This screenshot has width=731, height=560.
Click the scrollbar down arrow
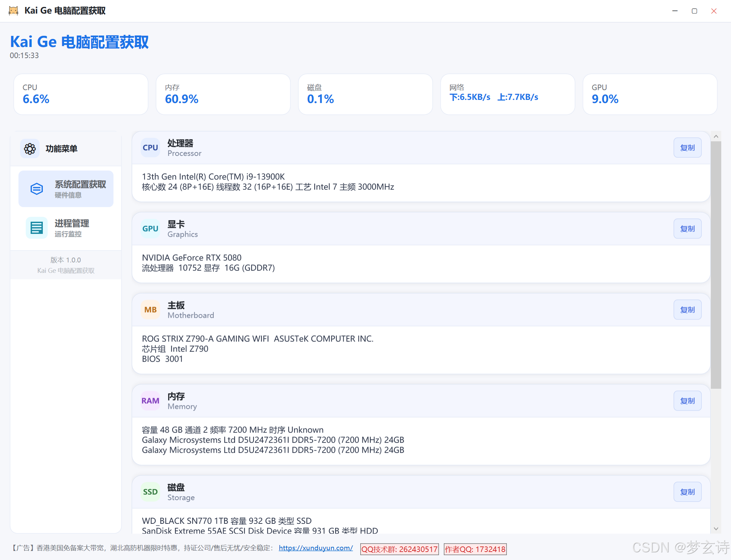pyautogui.click(x=716, y=529)
